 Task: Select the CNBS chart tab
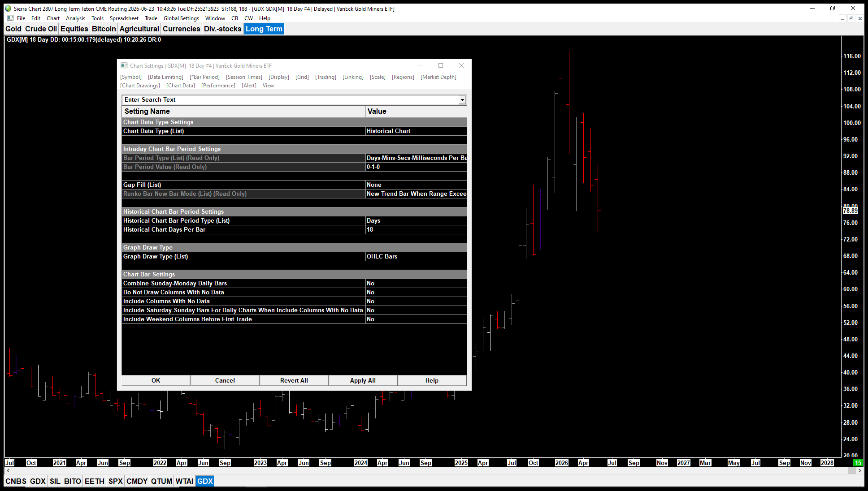click(x=16, y=481)
